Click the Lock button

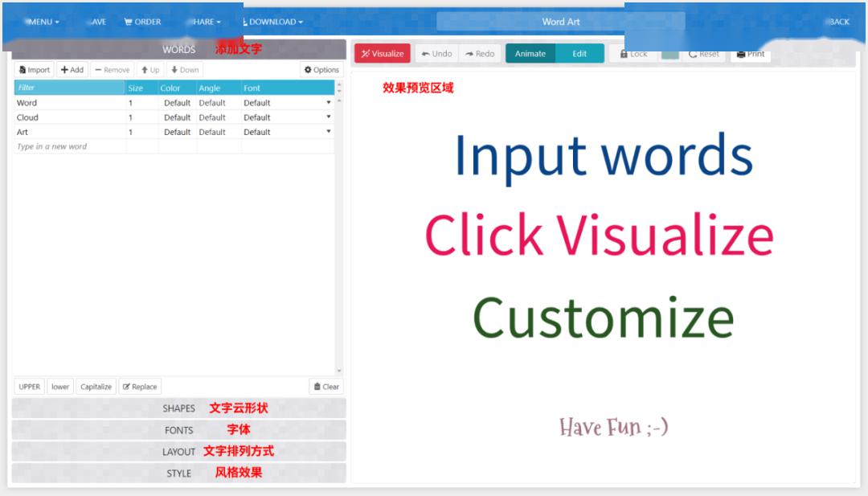point(633,54)
